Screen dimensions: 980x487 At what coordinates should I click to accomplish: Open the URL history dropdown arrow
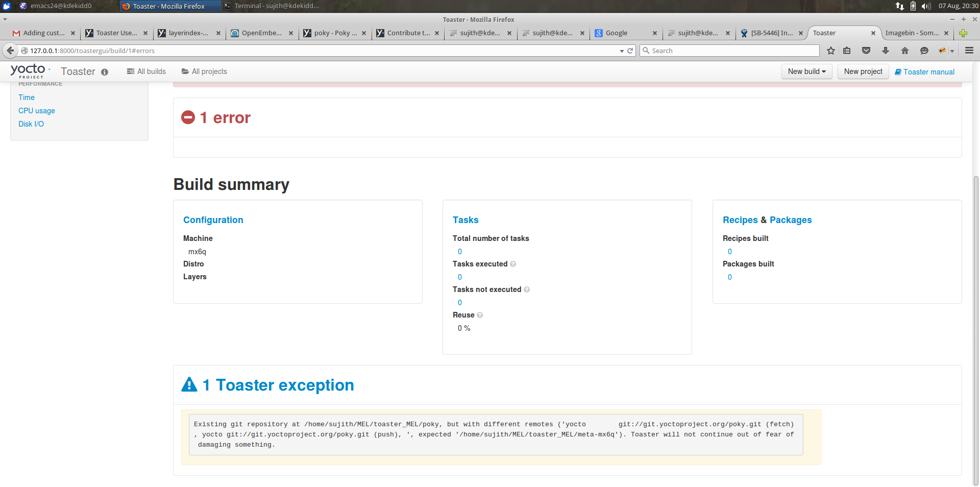click(622, 51)
